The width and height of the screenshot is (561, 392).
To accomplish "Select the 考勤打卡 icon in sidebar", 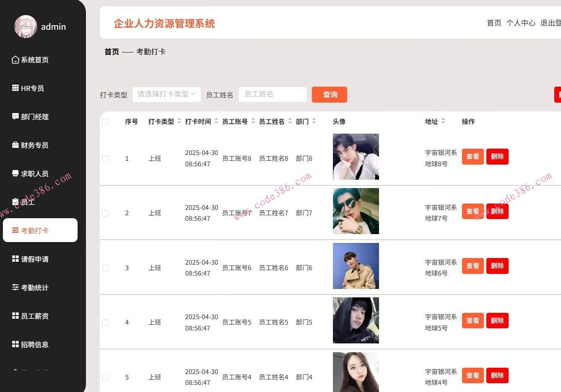I will point(15,230).
